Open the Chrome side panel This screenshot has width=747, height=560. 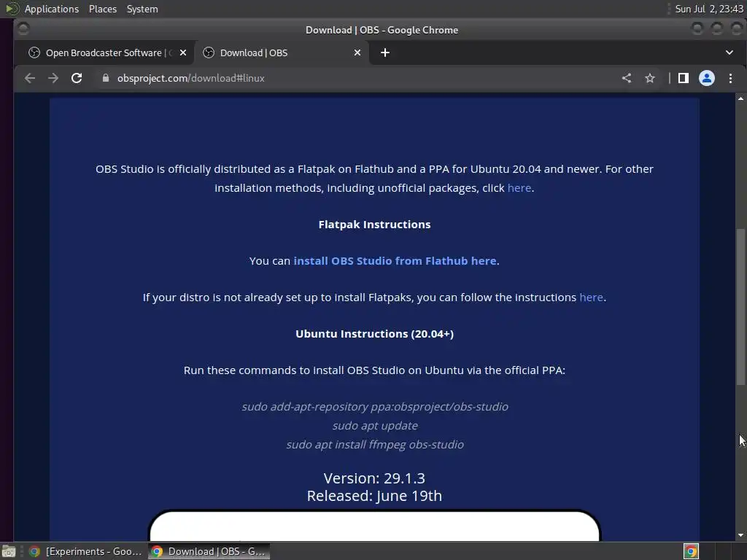tap(683, 78)
